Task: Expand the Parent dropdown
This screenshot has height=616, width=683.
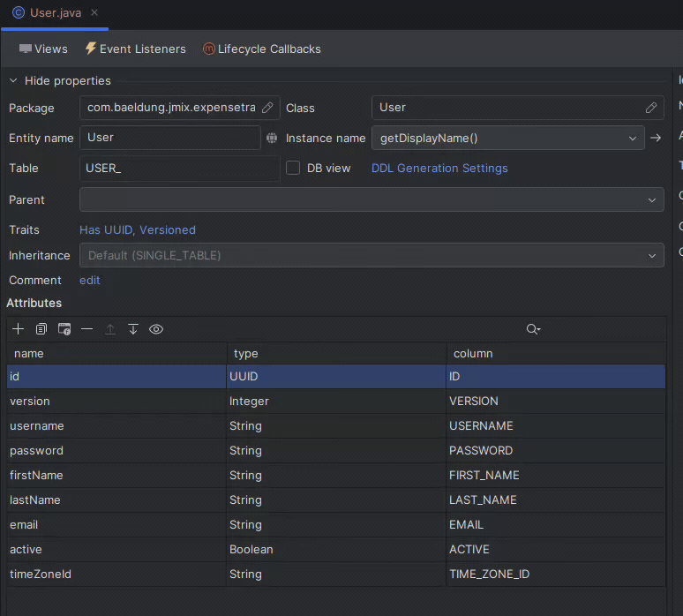Action: [x=652, y=199]
